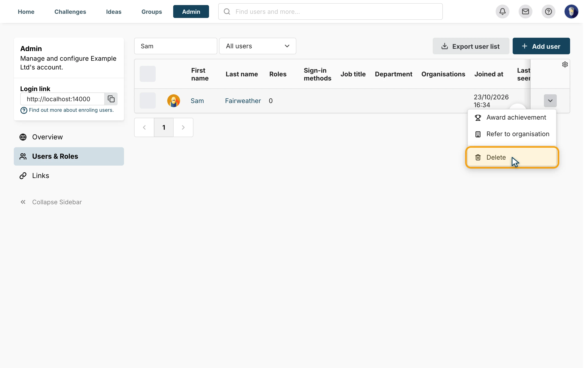
Task: Click the Joined at column header
Action: coord(489,74)
